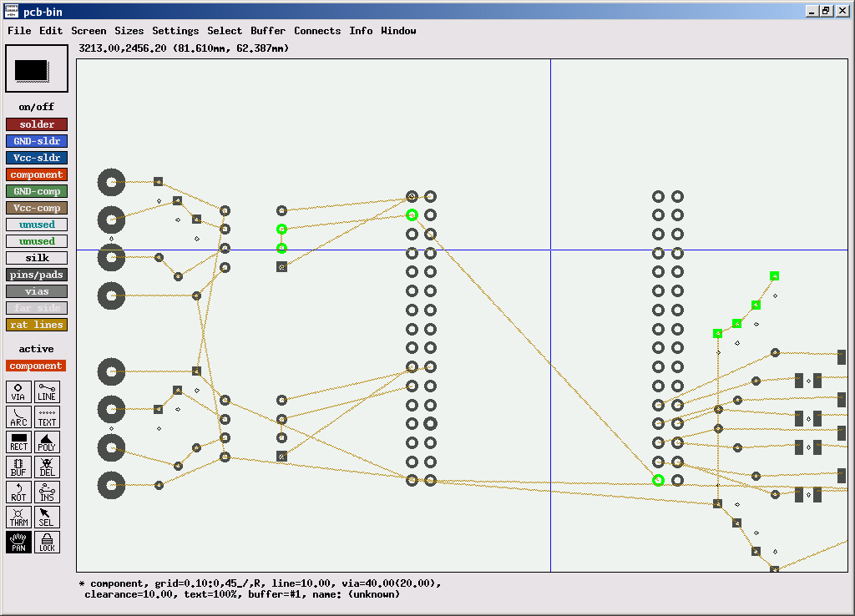This screenshot has height=616, width=855.
Task: Activate the DEL delete tool
Action: pos(47,467)
